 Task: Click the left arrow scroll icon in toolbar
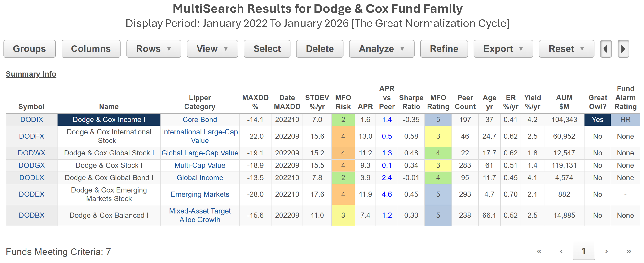pos(605,49)
